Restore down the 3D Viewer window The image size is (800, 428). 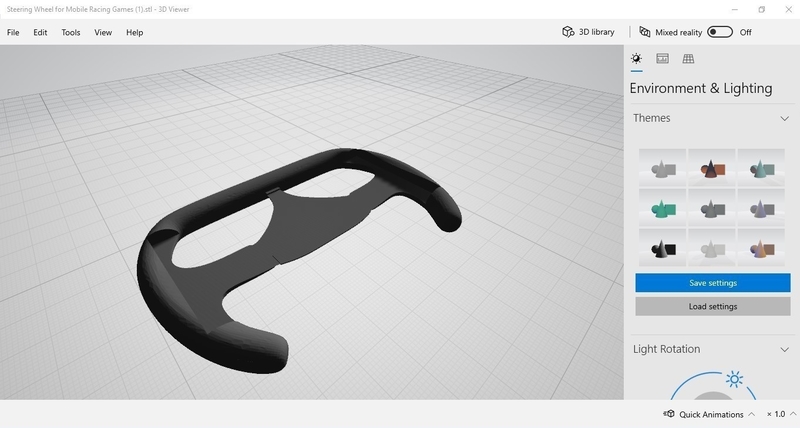(x=761, y=9)
